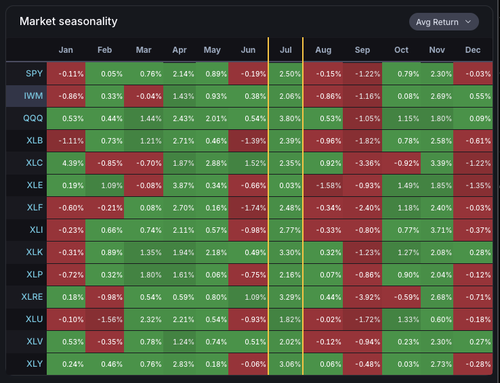Click the Sep column header
Image resolution: width=500 pixels, height=383 pixels.
pyautogui.click(x=362, y=50)
